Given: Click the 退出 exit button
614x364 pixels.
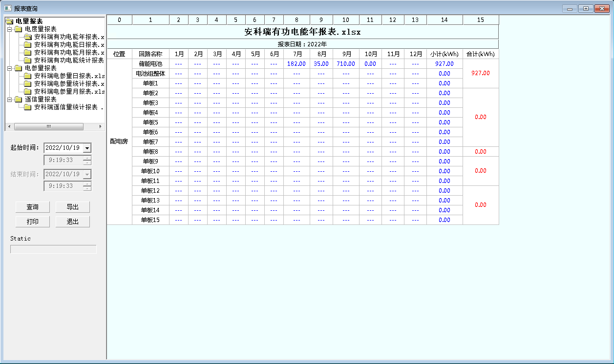Looking at the screenshot, I should tap(72, 221).
